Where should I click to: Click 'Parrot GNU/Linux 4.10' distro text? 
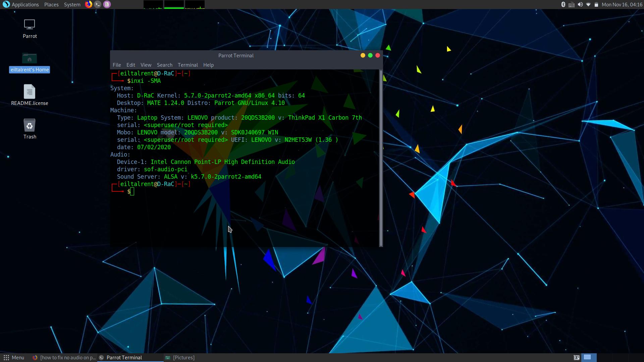(250, 103)
